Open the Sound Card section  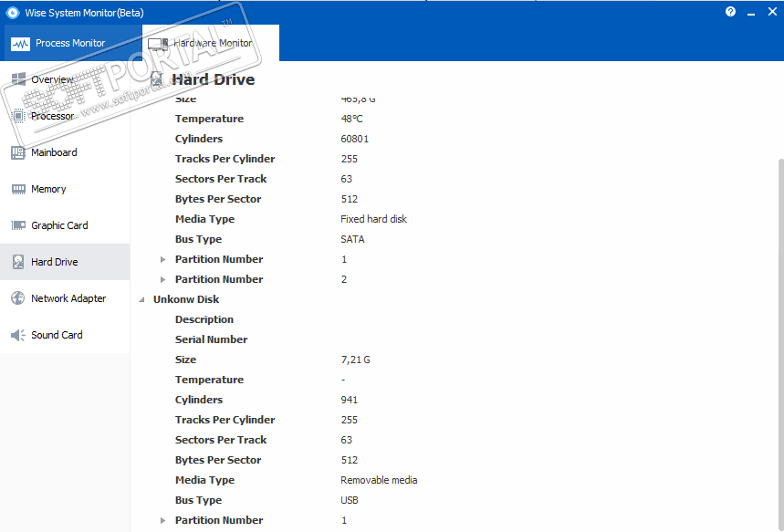(65, 335)
